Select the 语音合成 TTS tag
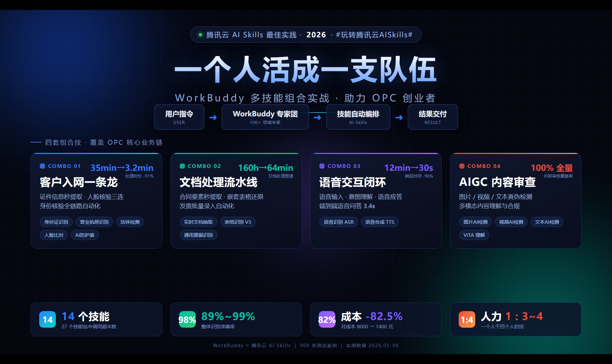612x364 pixels. 380,222
